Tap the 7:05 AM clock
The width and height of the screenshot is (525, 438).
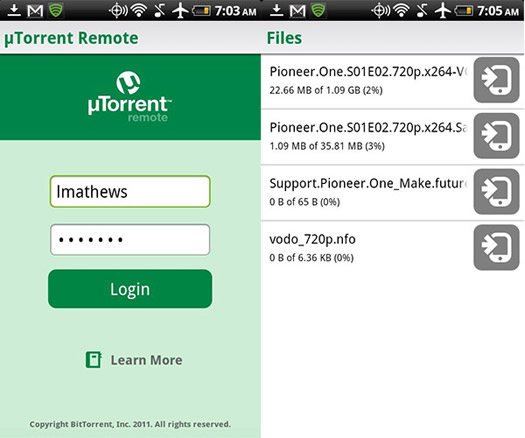coord(498,11)
